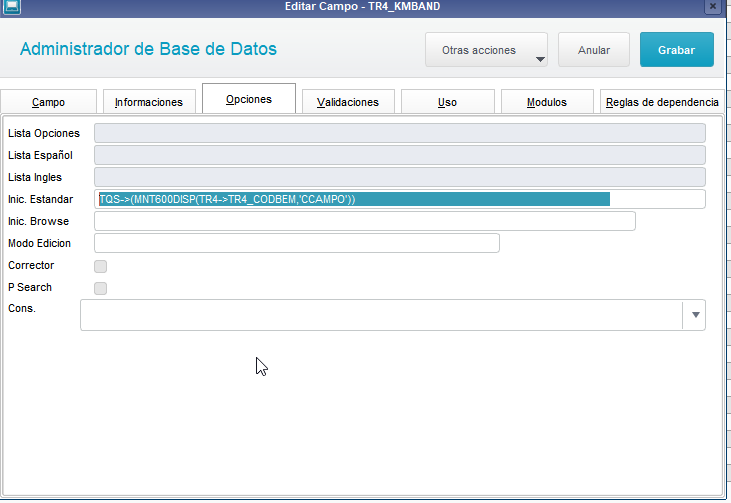Screen dimensions: 731x503
Task: Click the Anular button
Action: click(x=594, y=50)
